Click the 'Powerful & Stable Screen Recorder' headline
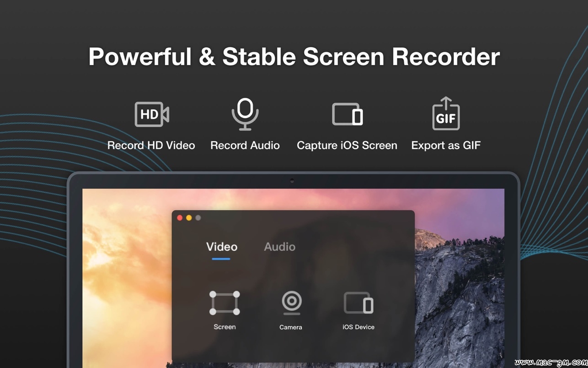Screen dimensions: 588x368 tap(294, 57)
